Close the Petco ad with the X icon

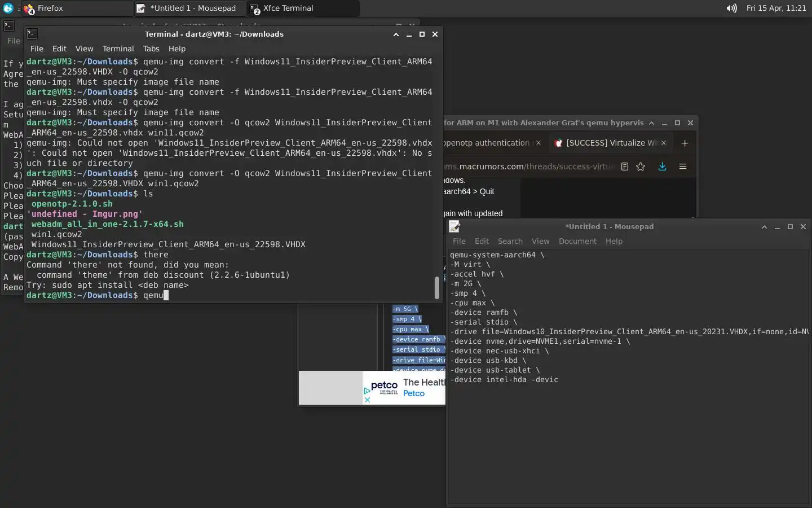[x=367, y=400]
